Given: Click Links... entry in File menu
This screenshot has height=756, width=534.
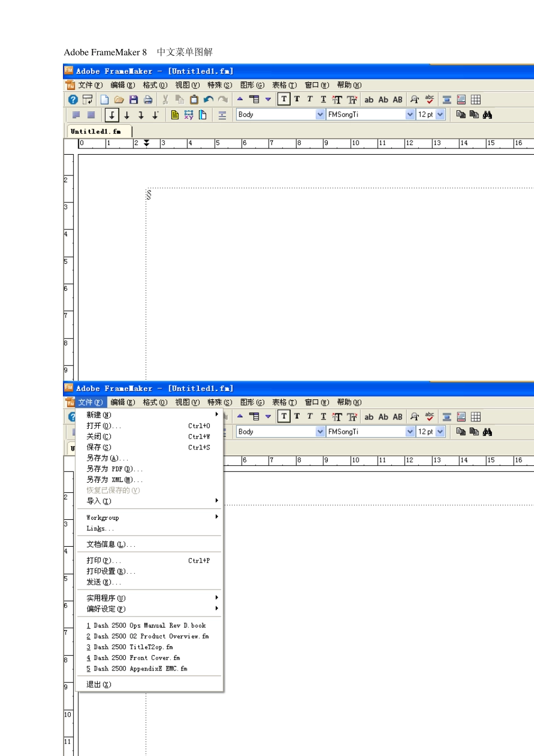Looking at the screenshot, I should point(150,528).
